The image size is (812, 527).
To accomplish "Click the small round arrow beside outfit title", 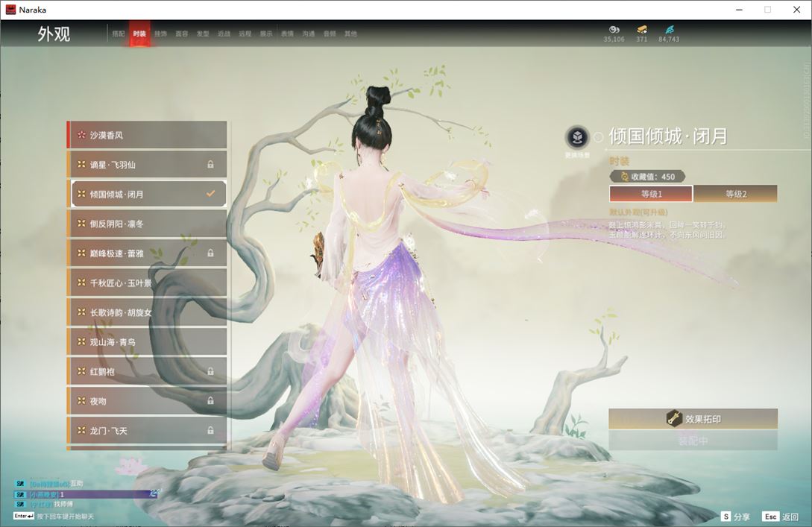I will 599,137.
